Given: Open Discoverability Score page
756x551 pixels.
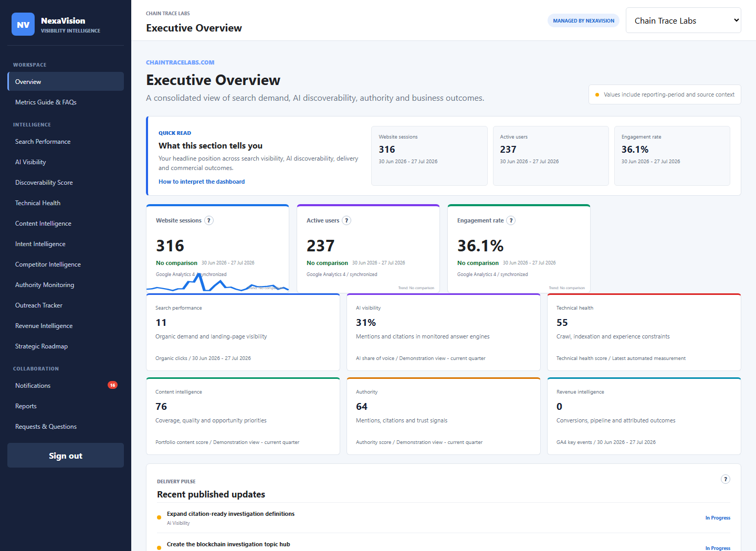Looking at the screenshot, I should point(66,183).
